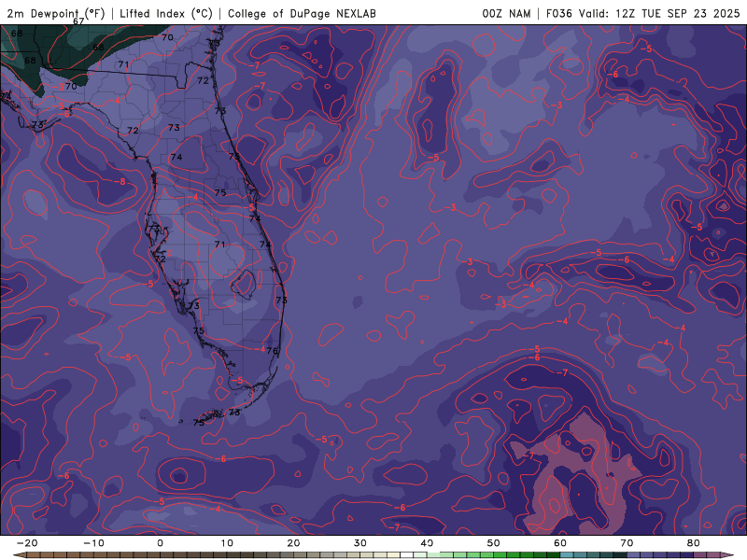Image resolution: width=747 pixels, height=560 pixels.
Task: Click the Lake Okeechobee outline on the map
Action: point(244,285)
